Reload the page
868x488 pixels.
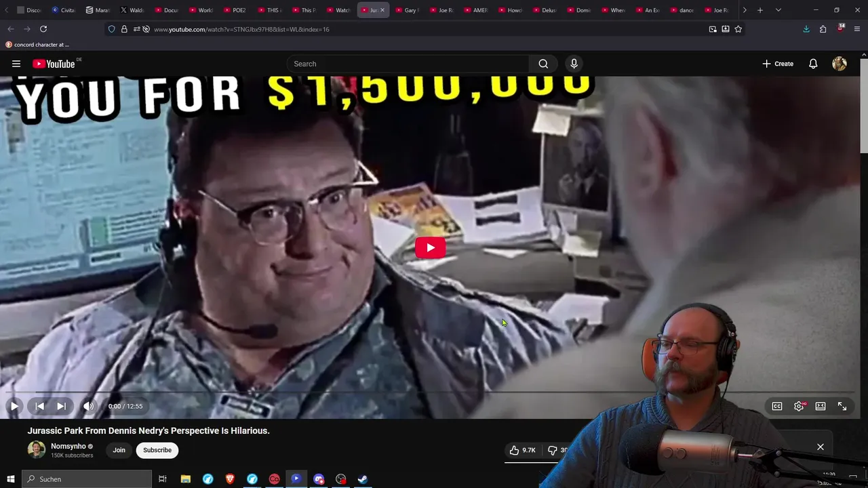coord(43,29)
